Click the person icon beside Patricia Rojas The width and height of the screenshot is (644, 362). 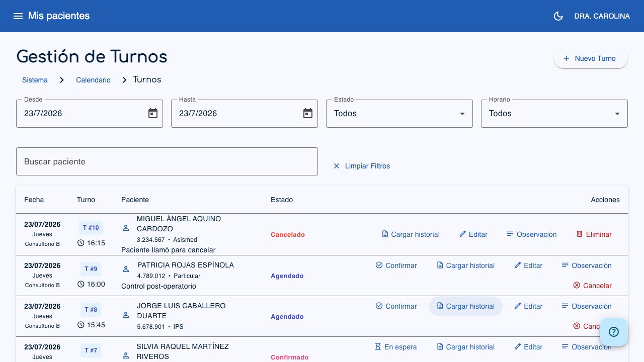pyautogui.click(x=126, y=269)
